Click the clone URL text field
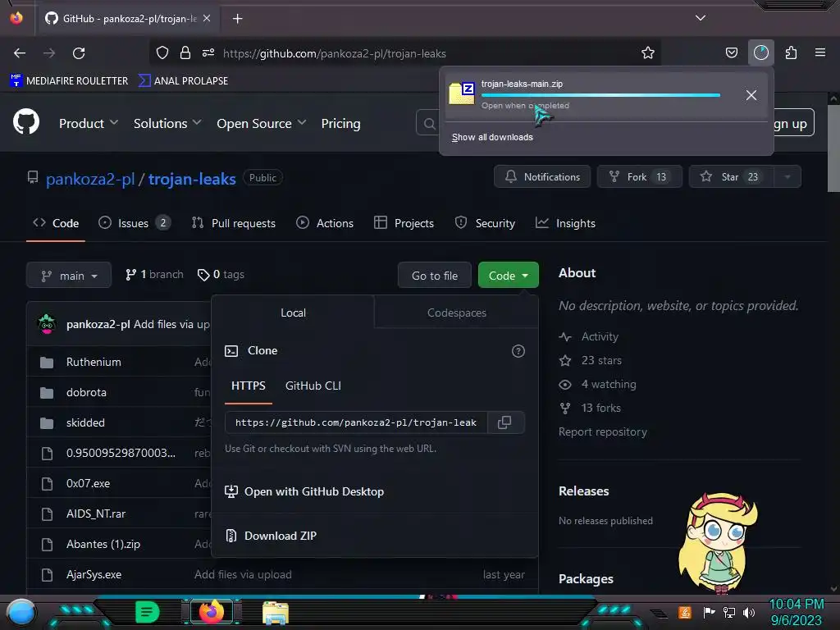This screenshot has height=630, width=840. 356,422
